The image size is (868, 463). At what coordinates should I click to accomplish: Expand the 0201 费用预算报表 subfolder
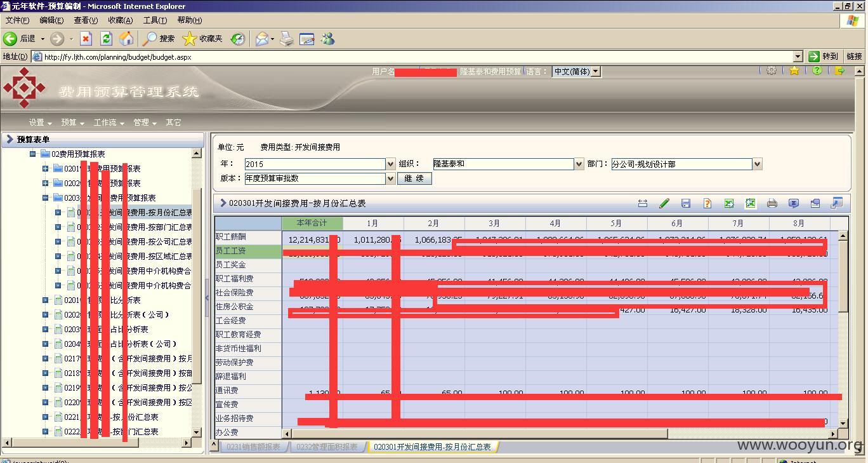pyautogui.click(x=46, y=168)
